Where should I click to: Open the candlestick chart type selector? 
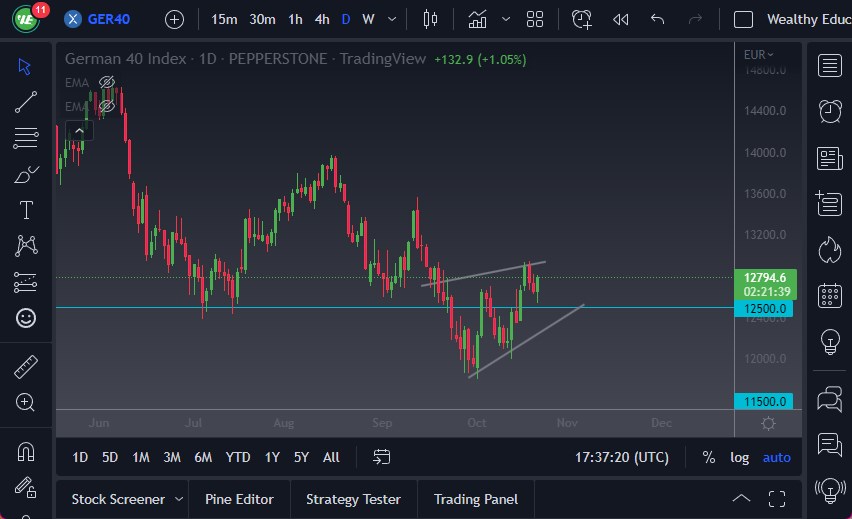pos(430,20)
